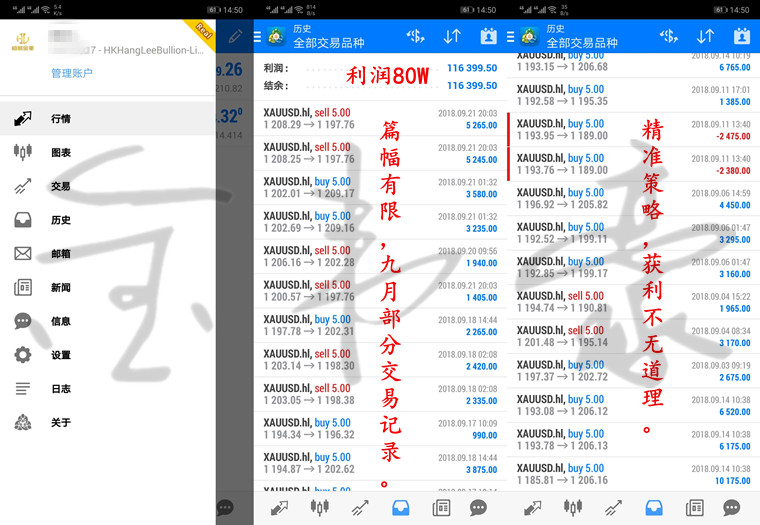
Task: Tap the 新闻 news icon in drawer
Action: (x=23, y=288)
